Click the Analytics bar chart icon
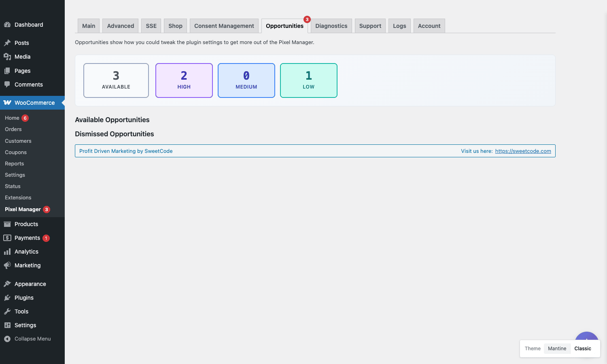The width and height of the screenshot is (607, 364). [7, 252]
